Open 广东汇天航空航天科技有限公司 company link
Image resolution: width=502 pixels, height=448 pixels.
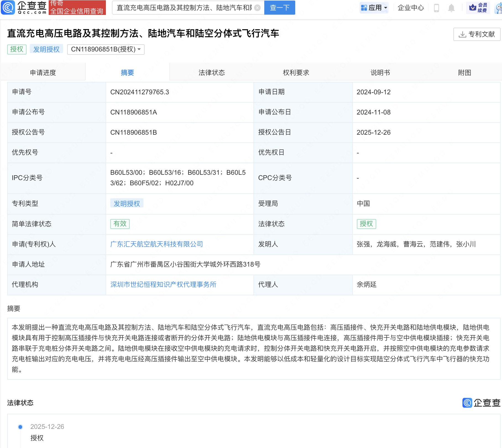pyautogui.click(x=156, y=244)
